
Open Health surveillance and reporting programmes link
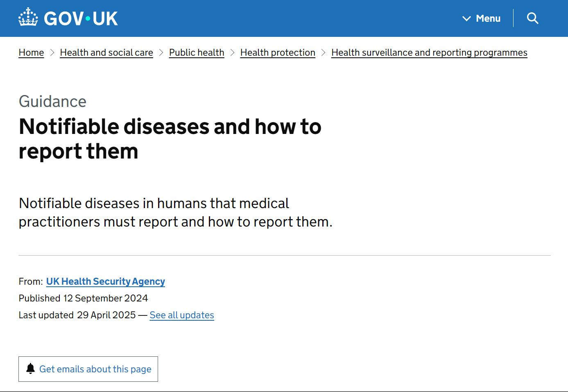point(429,53)
